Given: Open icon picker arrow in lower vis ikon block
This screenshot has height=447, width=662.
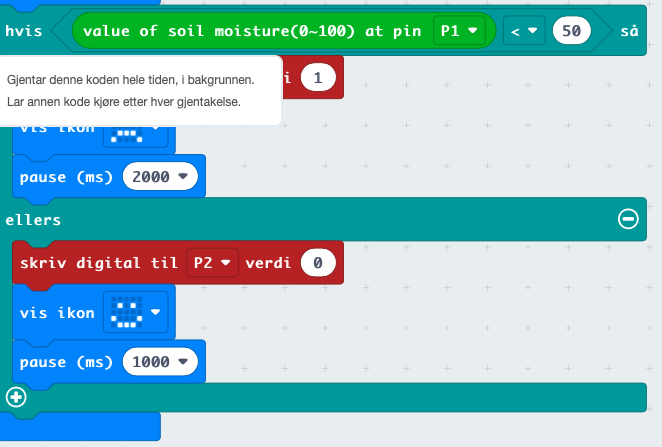Looking at the screenshot, I should point(156,313).
